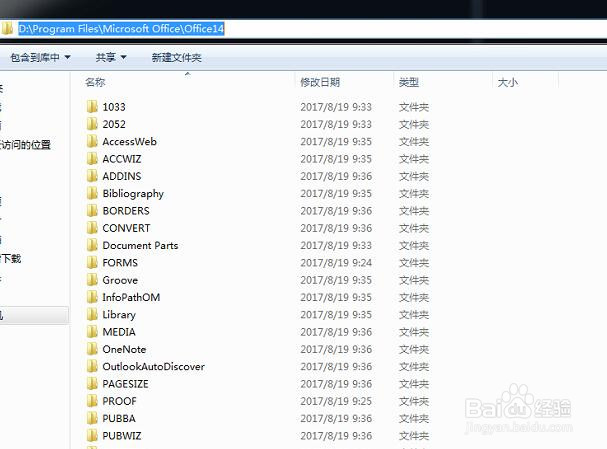
Task: Click the address bar folder icon
Action: pos(7,29)
